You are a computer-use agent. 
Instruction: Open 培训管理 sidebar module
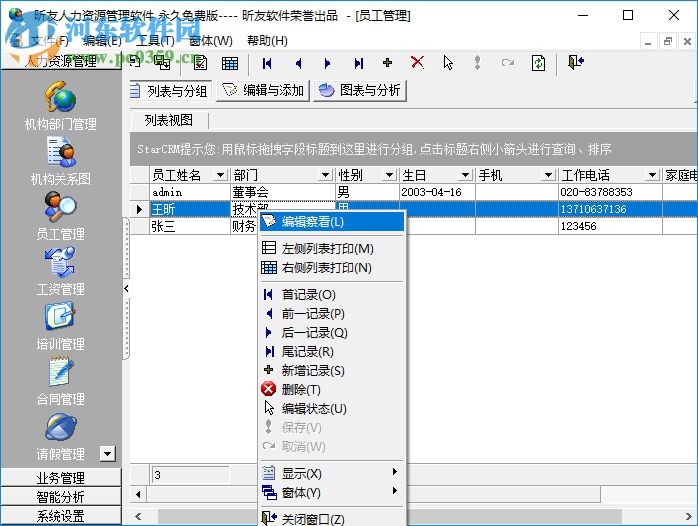(61, 326)
